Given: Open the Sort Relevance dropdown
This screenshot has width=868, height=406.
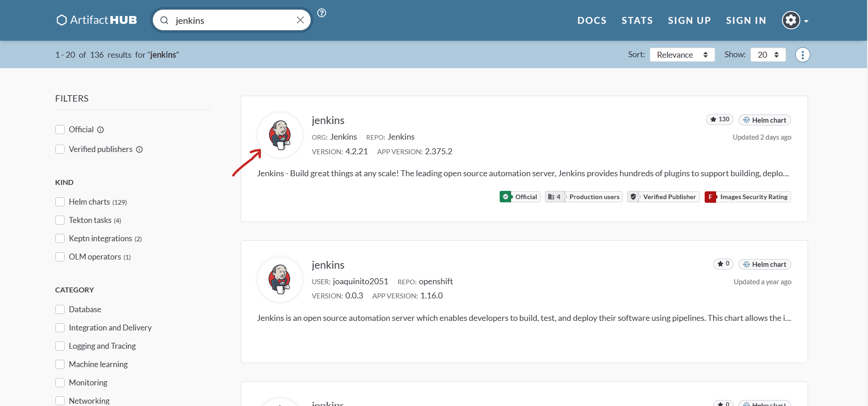Looking at the screenshot, I should tap(682, 55).
